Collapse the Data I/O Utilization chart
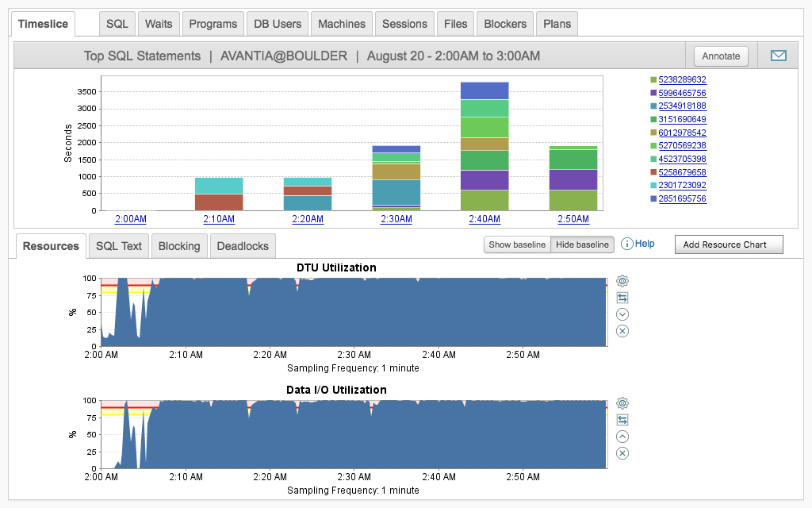Image resolution: width=812 pixels, height=508 pixels. pyautogui.click(x=622, y=436)
